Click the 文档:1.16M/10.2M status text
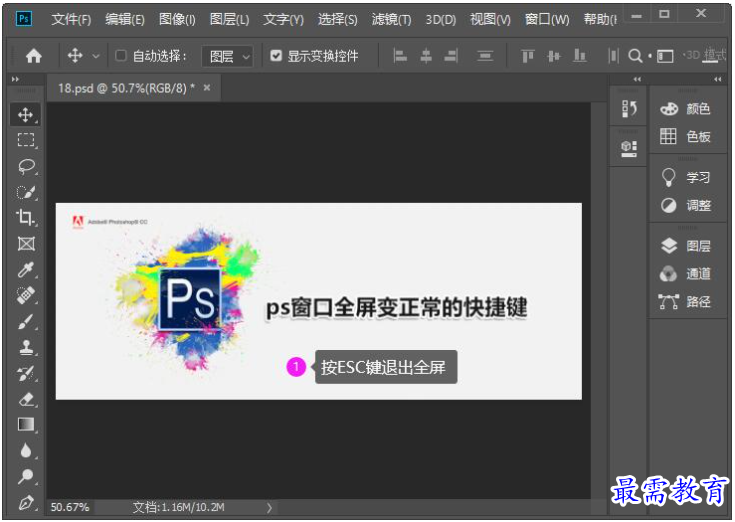This screenshot has height=522, width=735. pyautogui.click(x=178, y=507)
